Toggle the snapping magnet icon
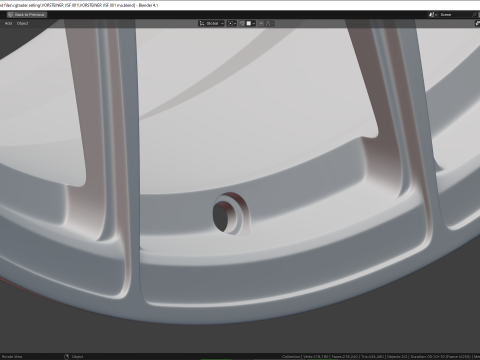 242,23
